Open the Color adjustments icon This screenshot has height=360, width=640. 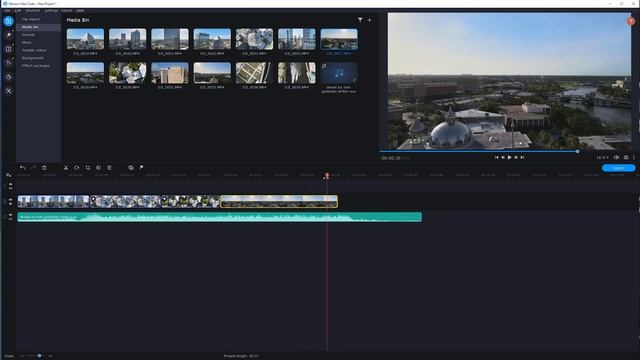click(x=98, y=168)
